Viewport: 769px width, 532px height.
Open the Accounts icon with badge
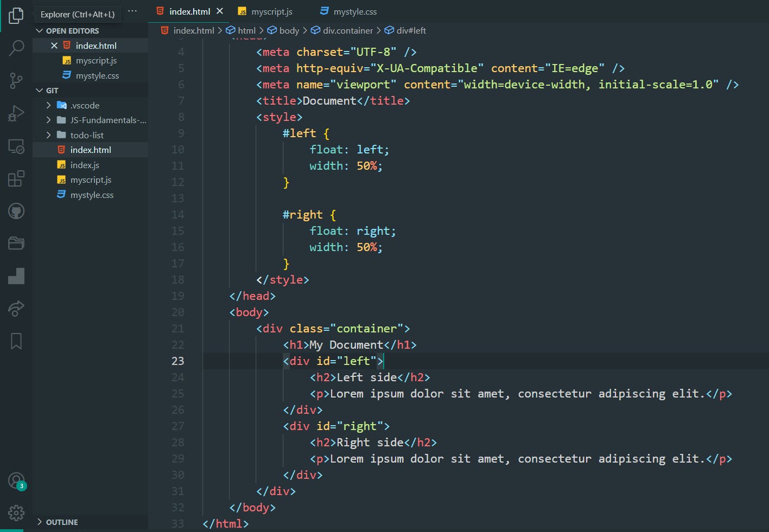tap(16, 480)
